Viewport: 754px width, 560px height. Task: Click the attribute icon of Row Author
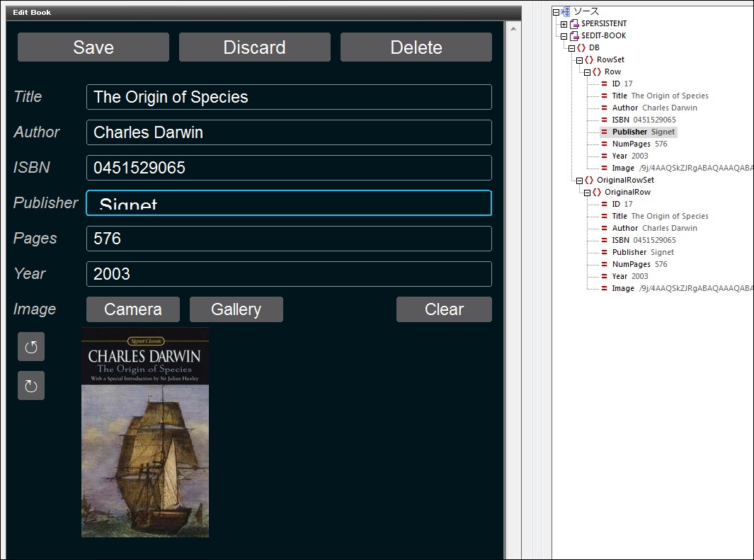(x=605, y=108)
